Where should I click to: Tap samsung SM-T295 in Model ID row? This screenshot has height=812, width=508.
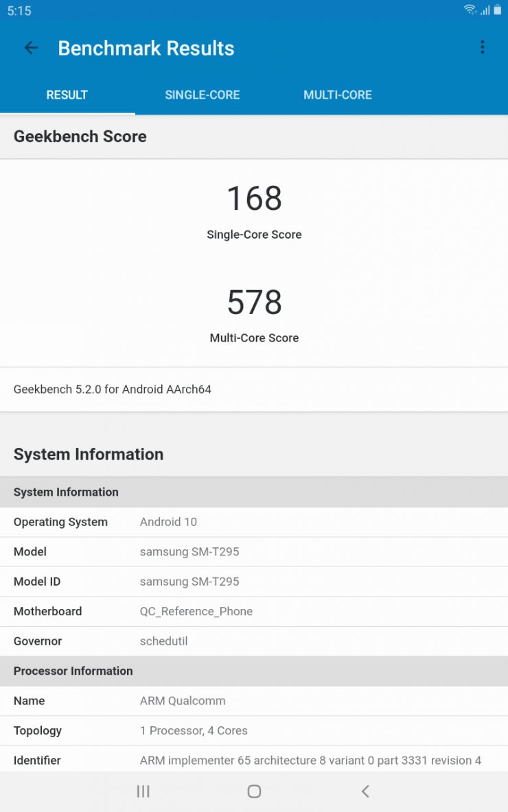pyautogui.click(x=189, y=582)
